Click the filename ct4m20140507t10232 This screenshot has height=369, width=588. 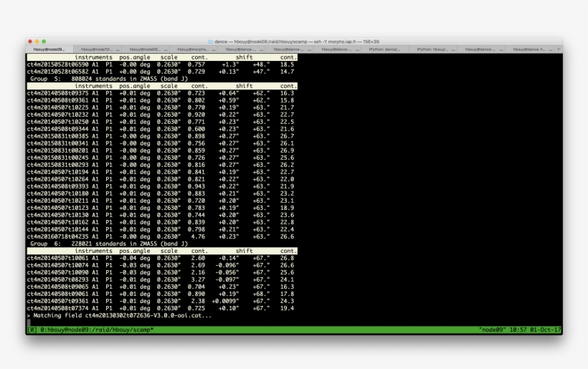point(58,115)
